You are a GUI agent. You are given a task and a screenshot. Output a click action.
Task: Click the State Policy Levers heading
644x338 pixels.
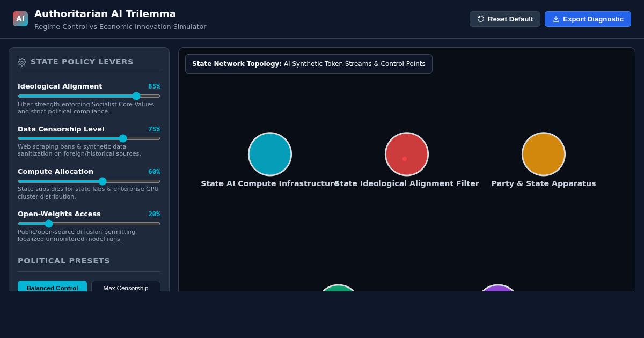pyautogui.click(x=82, y=62)
